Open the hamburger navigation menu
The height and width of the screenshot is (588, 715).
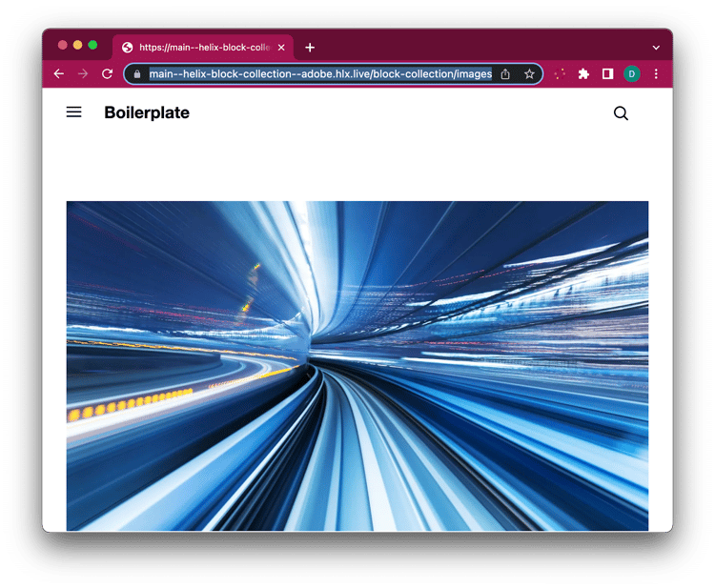coord(73,112)
